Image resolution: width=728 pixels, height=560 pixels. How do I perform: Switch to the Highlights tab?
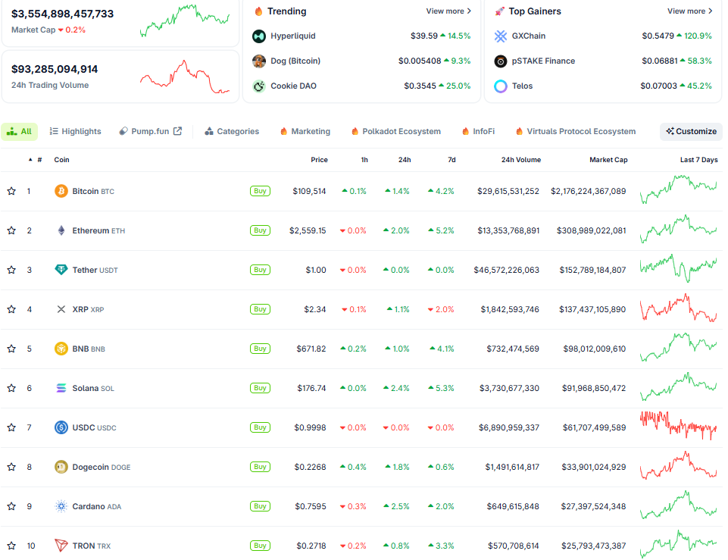tap(75, 131)
